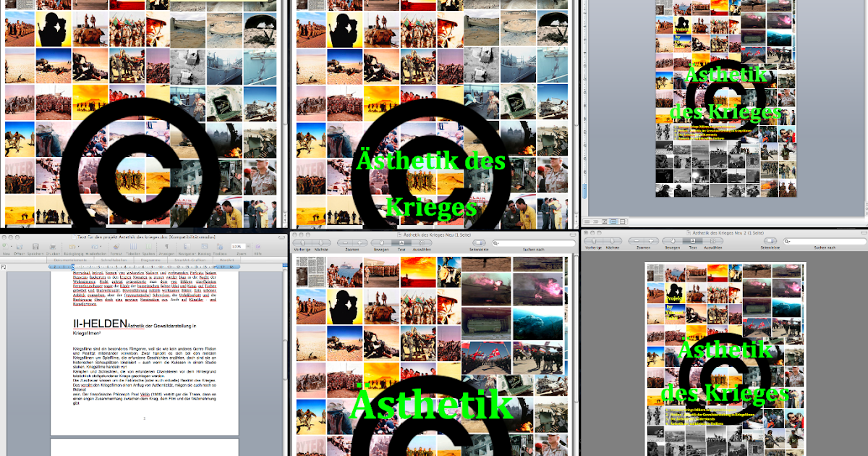This screenshot has width=868, height=456.
Task: Zoom in with plus in 'Krieges Neu' window
Action: (x=360, y=242)
